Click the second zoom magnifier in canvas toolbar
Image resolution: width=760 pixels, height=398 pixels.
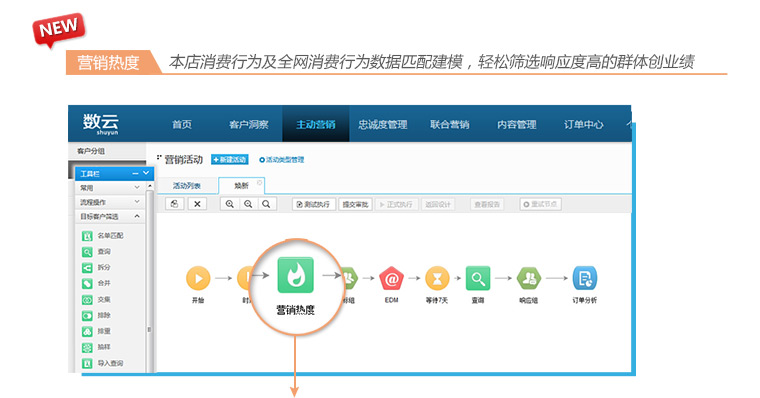coord(248,204)
